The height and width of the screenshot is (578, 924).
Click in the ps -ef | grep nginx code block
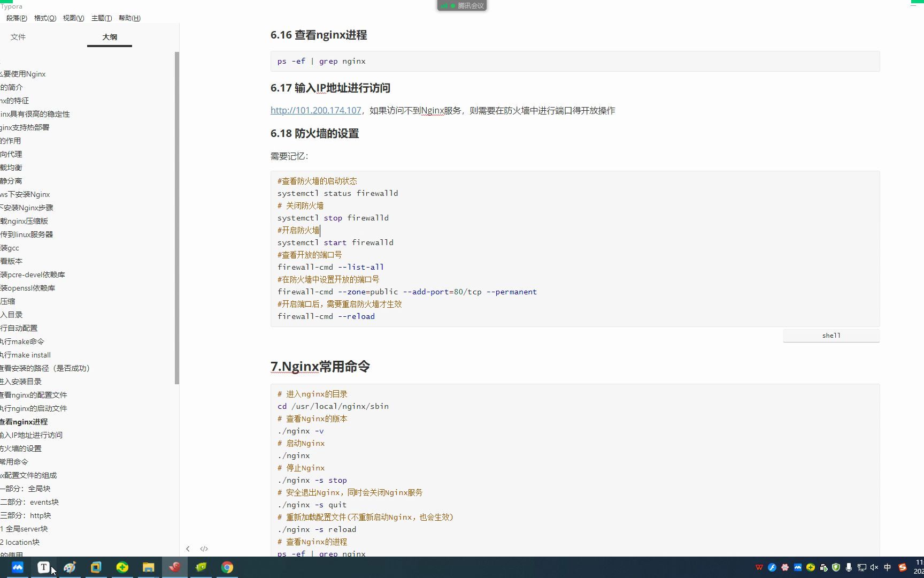click(x=575, y=62)
